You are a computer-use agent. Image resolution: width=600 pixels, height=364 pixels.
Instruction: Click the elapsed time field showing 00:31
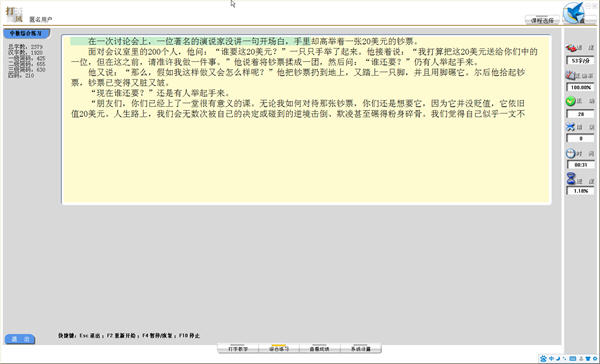tap(580, 165)
